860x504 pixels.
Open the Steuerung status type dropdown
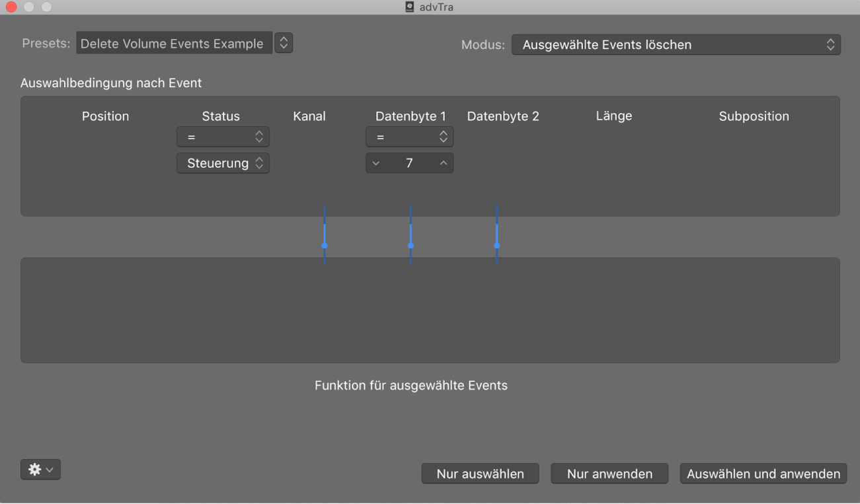[223, 163]
